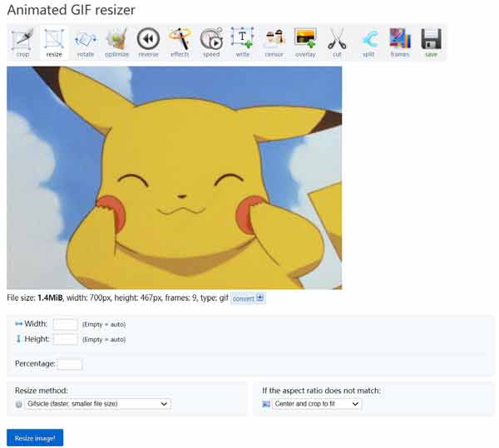This screenshot has width=499, height=448.
Task: Open the frames tool
Action: pos(400,43)
